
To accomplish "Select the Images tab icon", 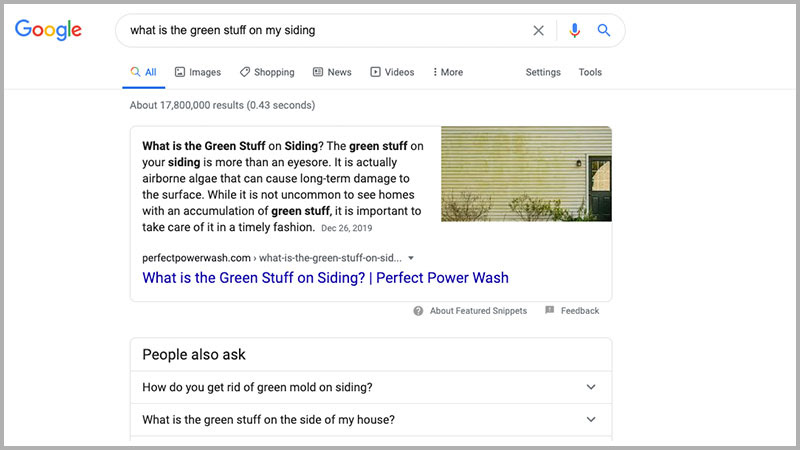I will coord(180,72).
